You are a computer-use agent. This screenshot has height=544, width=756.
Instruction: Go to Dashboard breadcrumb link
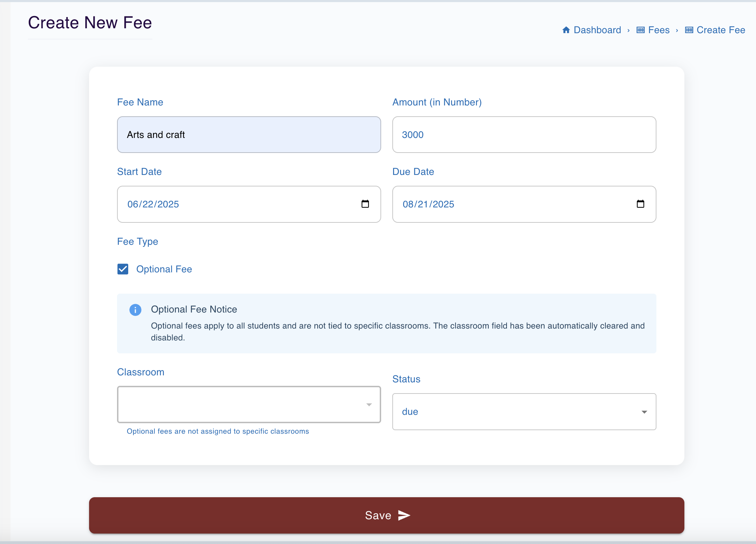(x=597, y=30)
